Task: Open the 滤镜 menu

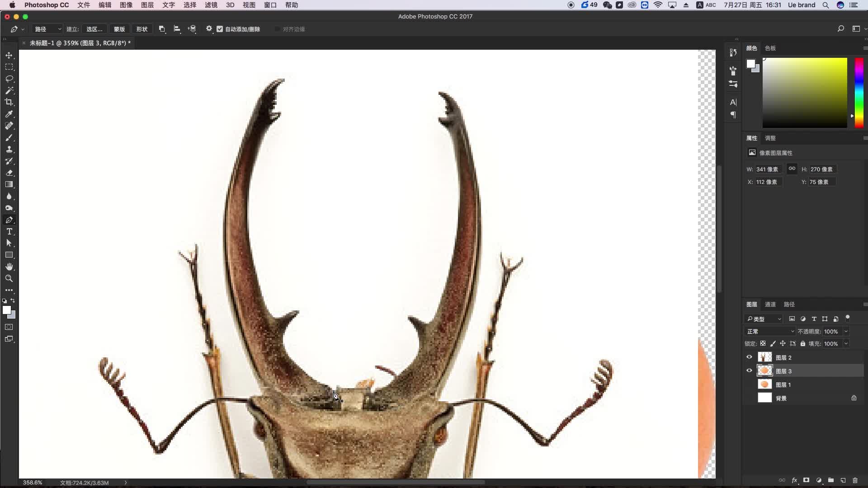Action: click(x=211, y=5)
